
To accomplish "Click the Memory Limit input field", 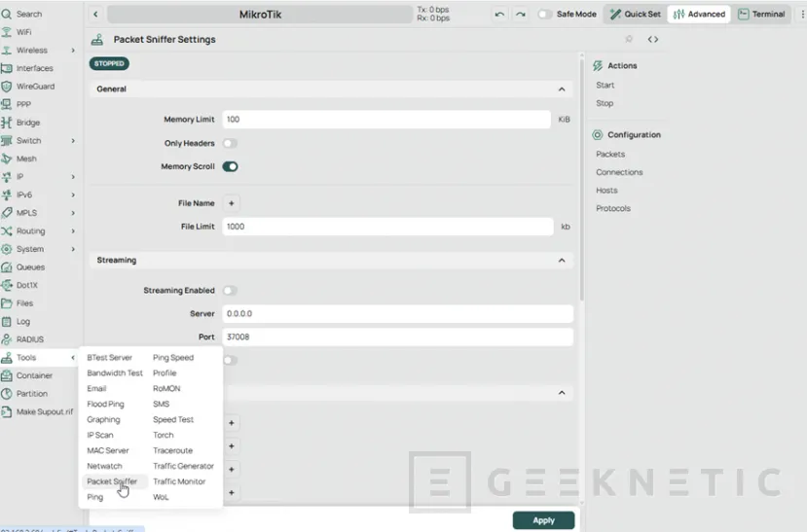I will pos(386,120).
